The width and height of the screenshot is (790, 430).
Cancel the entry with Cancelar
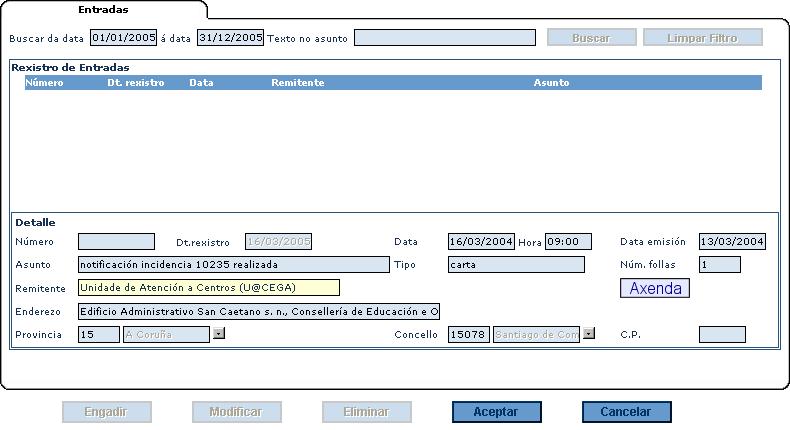pyautogui.click(x=625, y=412)
